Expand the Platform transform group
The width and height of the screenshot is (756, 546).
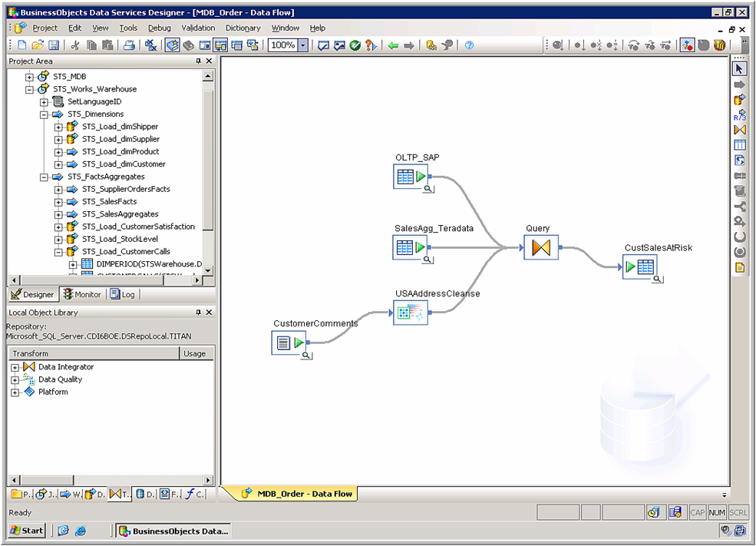pyautogui.click(x=15, y=392)
